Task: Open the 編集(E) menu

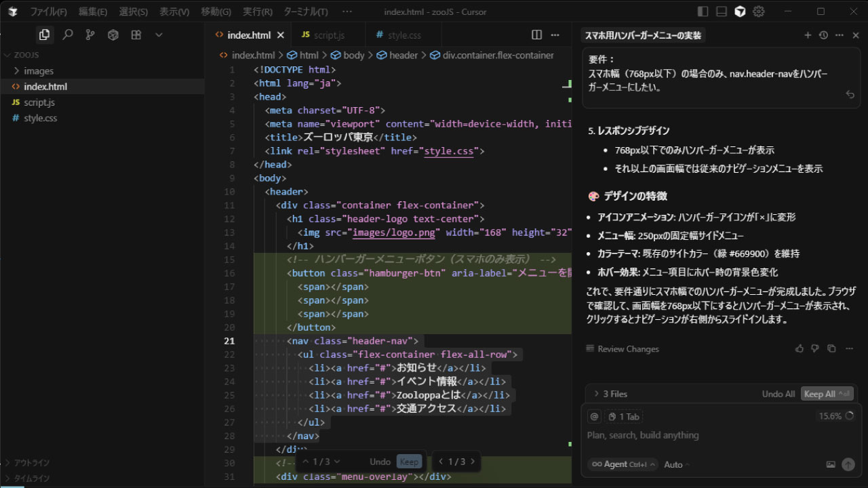Action: (x=93, y=12)
